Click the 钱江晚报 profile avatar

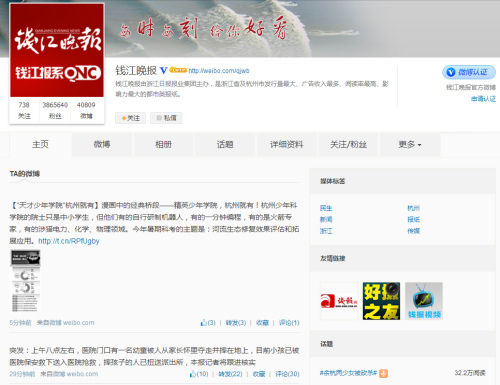click(57, 50)
